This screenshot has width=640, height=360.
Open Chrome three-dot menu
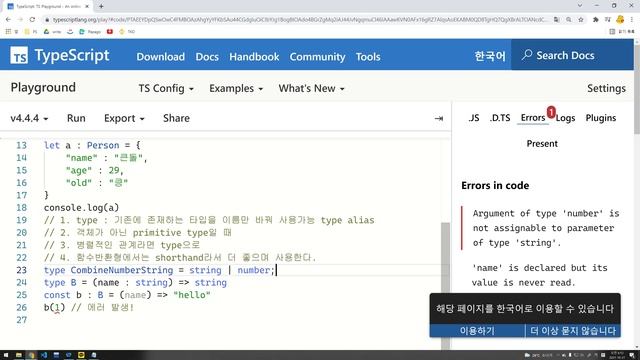pyautogui.click(x=631, y=19)
